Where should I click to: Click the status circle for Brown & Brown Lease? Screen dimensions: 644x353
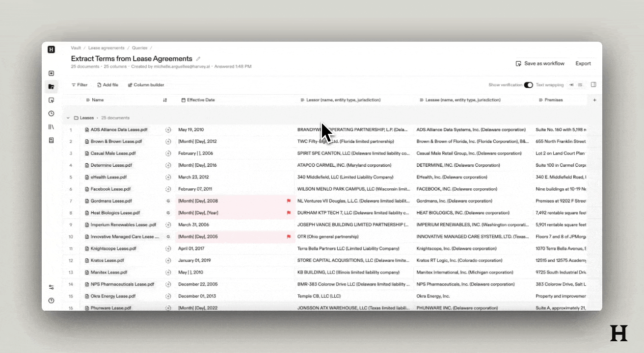click(168, 142)
